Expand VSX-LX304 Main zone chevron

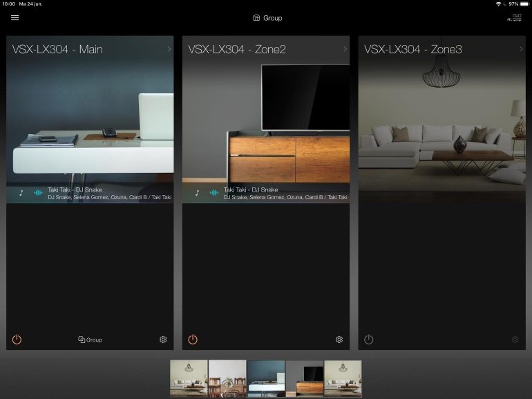(169, 49)
